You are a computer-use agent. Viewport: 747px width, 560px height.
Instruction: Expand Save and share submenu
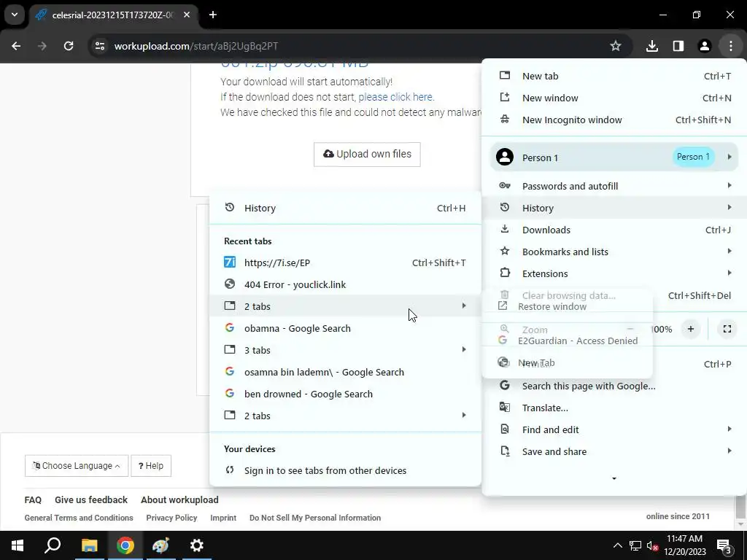pos(614,452)
